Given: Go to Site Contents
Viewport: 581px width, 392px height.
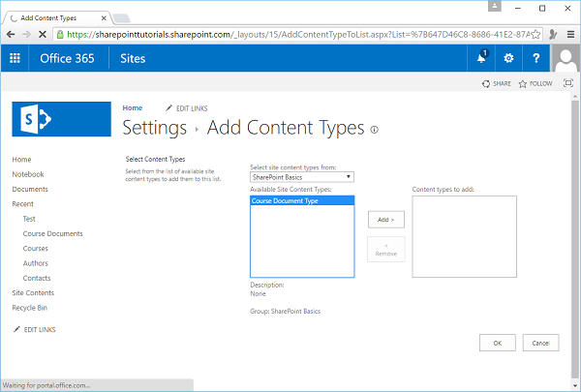Looking at the screenshot, I should click(33, 292).
